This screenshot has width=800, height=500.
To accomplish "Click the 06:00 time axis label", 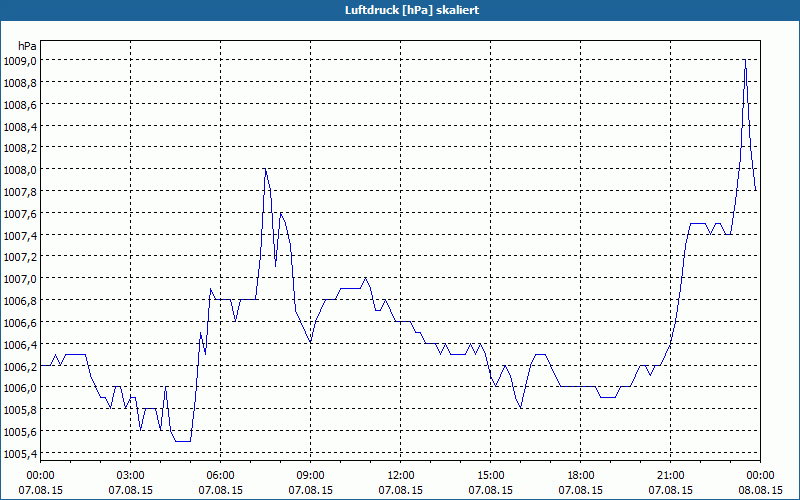I will click(x=220, y=476).
